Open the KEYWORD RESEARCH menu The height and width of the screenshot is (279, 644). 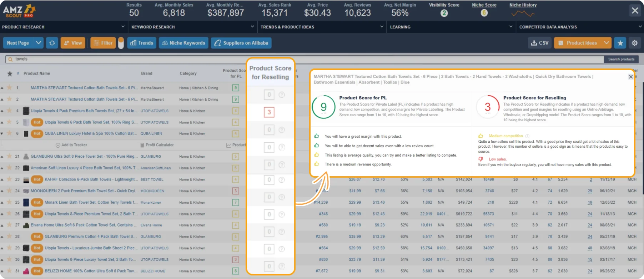193,27
